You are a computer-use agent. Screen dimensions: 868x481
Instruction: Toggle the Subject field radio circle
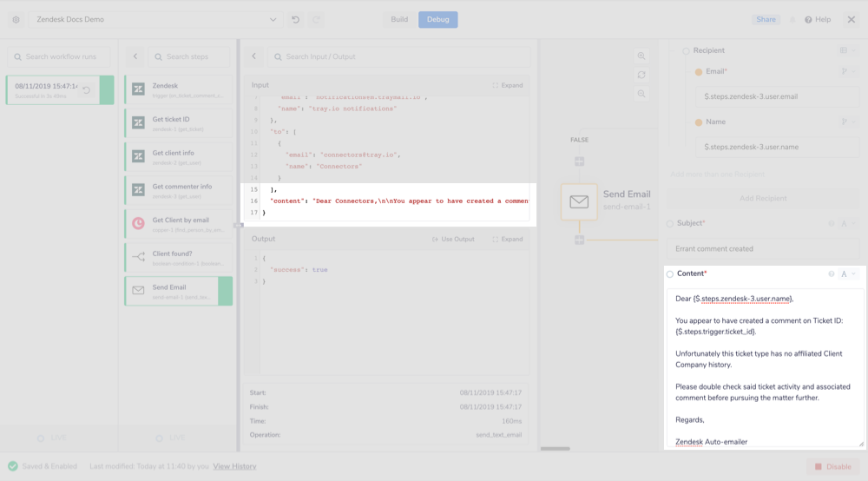tap(670, 223)
